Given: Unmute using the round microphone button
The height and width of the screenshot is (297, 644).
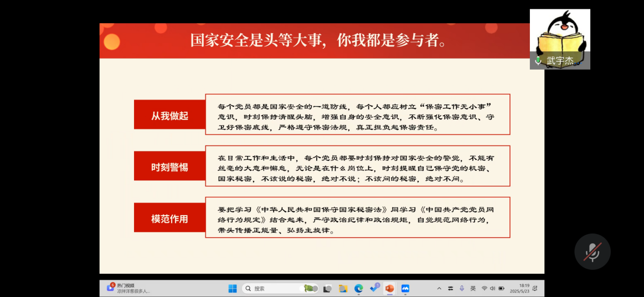Looking at the screenshot, I should pos(592,252).
